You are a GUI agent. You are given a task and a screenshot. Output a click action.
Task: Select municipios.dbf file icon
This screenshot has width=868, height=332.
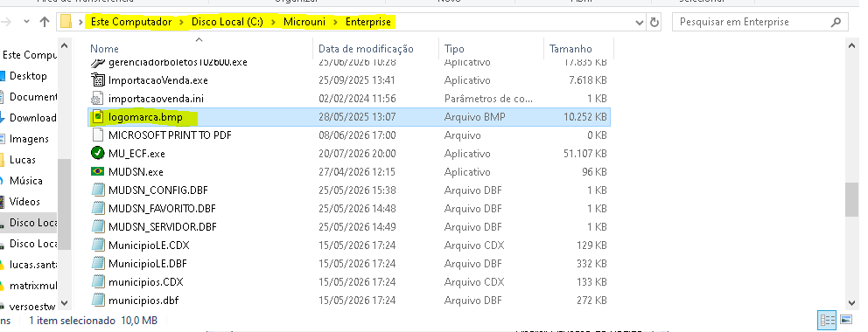[98, 300]
